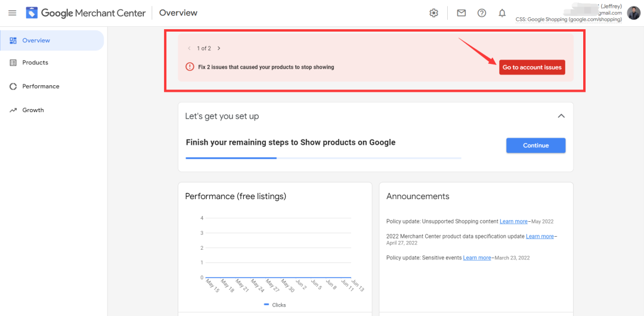Go to next issue notice arrow

219,48
